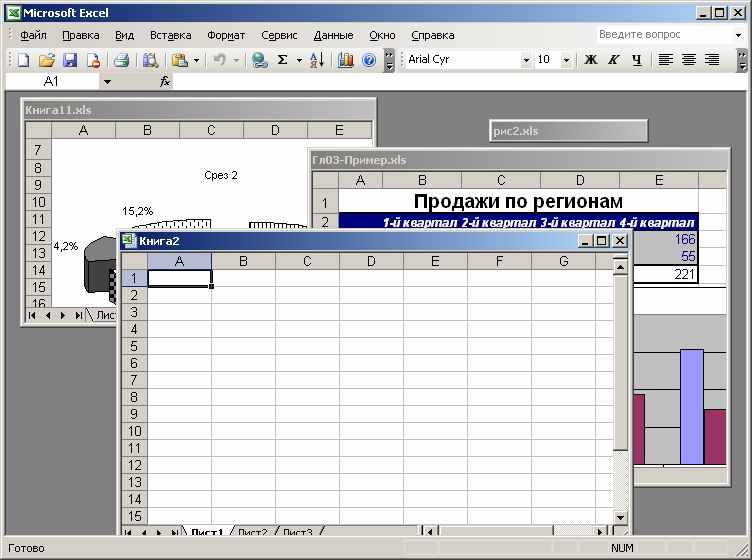Screen dimensions: 752x560
Task: Select row 5 header in Книга2
Action: click(134, 346)
